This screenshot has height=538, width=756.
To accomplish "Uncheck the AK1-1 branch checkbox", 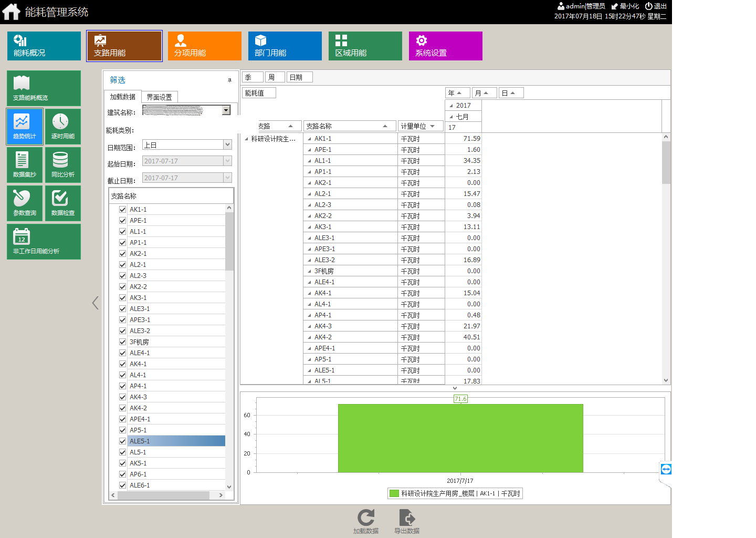I will coord(122,210).
